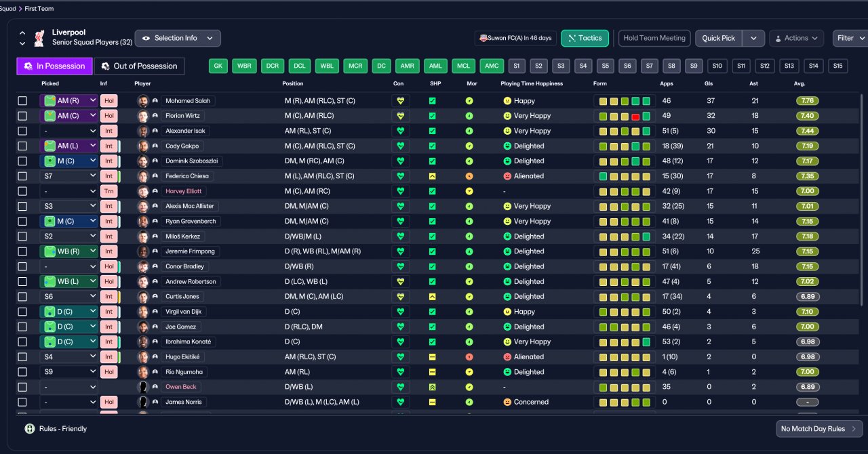Click the Hold Team Meeting button
Viewport: 868px width, 454px height.
[654, 39]
